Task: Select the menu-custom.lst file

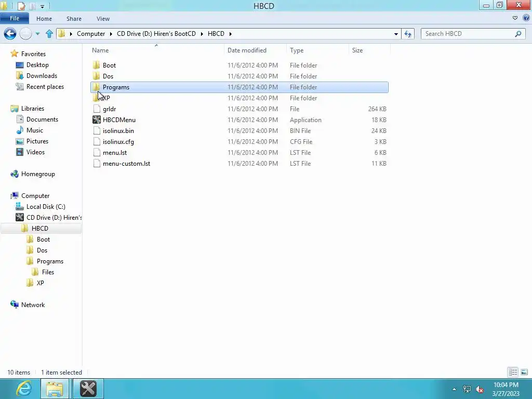Action: point(126,164)
